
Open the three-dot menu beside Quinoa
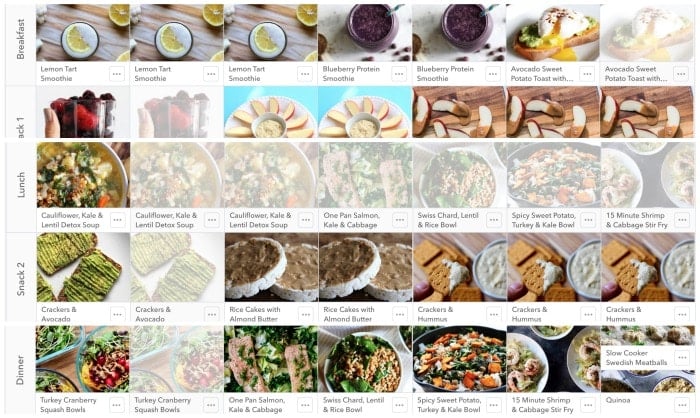(x=682, y=405)
